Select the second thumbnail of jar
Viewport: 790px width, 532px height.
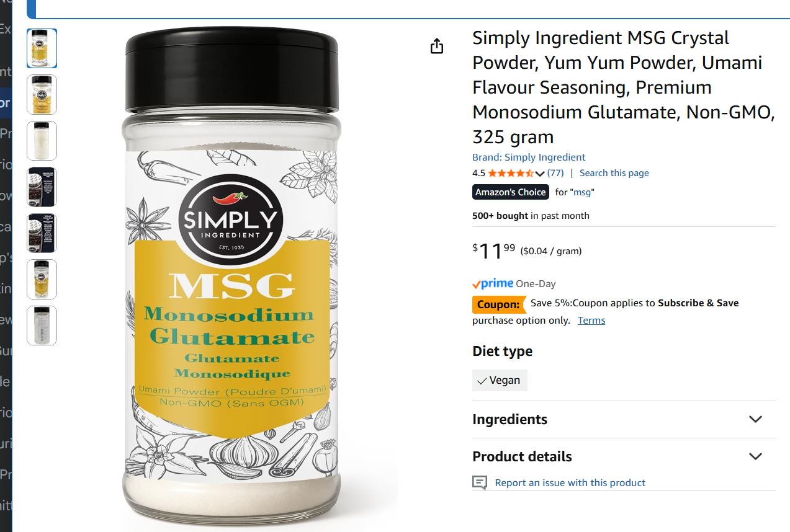click(x=42, y=95)
